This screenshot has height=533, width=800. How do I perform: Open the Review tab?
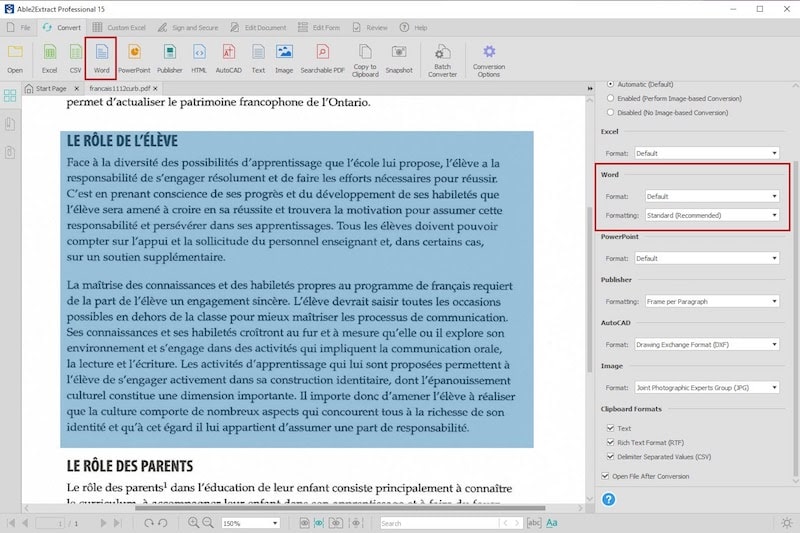tap(370, 28)
